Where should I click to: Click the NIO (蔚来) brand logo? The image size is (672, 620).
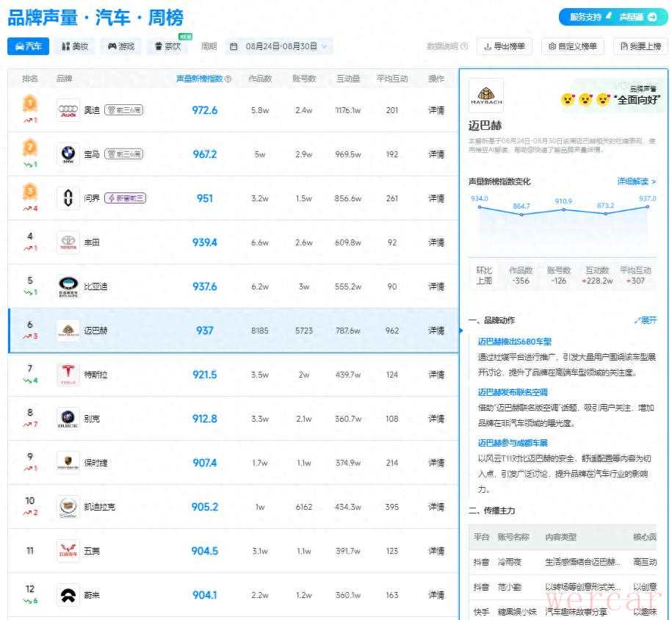(x=68, y=595)
